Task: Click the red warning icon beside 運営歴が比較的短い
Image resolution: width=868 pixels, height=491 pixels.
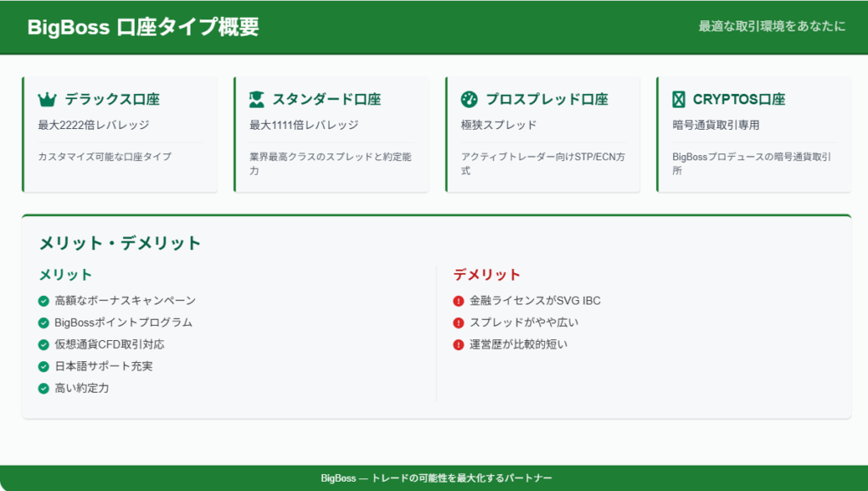Action: pyautogui.click(x=459, y=344)
